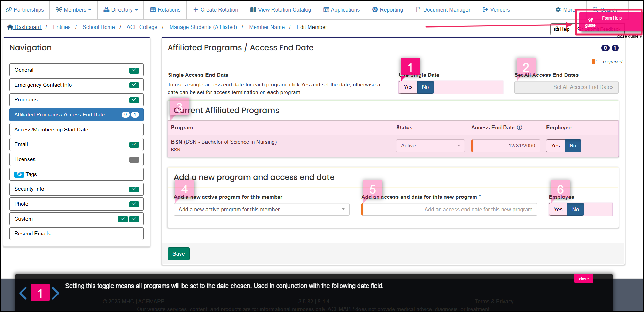Screen dimensions: 644x312
Task: Open the Reporting section
Action: [388, 10]
